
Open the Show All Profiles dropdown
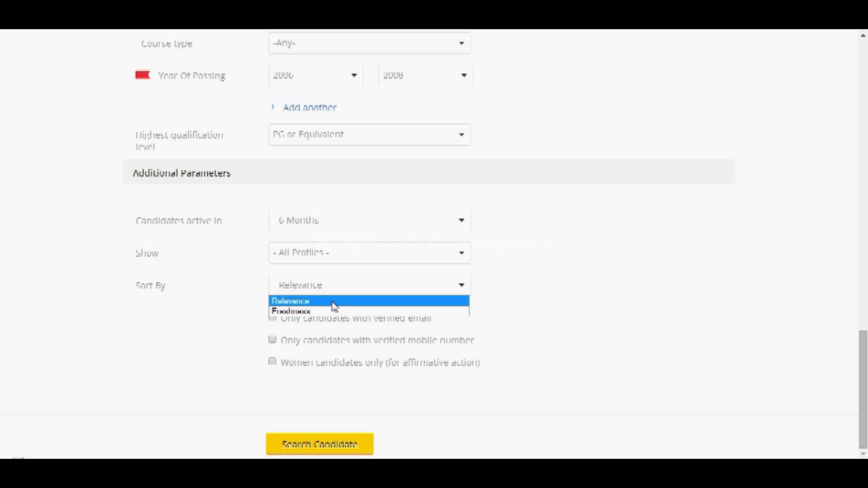369,253
